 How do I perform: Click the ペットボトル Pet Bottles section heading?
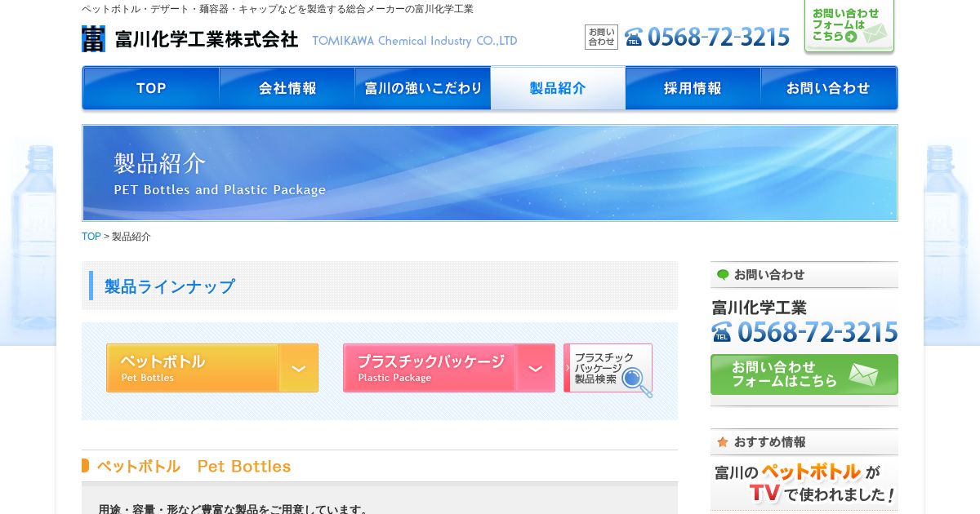[x=194, y=467]
